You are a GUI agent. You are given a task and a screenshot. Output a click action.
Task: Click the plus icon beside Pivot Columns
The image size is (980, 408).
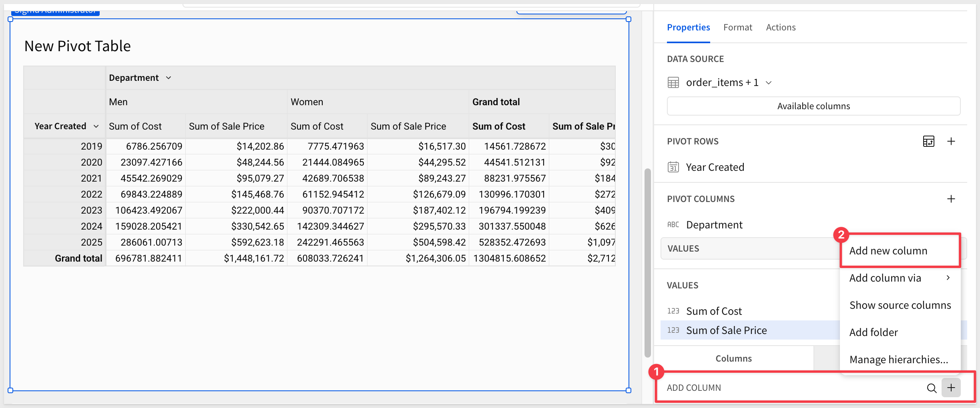[x=951, y=199]
